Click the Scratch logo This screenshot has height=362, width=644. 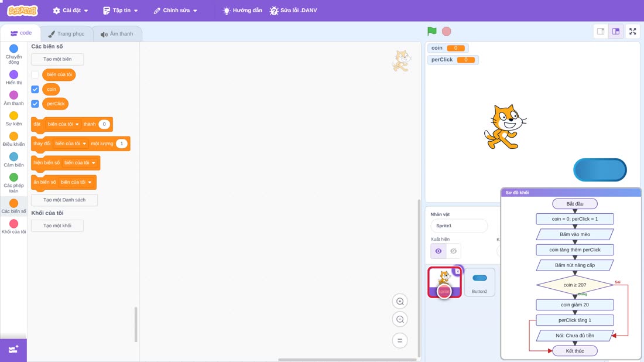23,11
